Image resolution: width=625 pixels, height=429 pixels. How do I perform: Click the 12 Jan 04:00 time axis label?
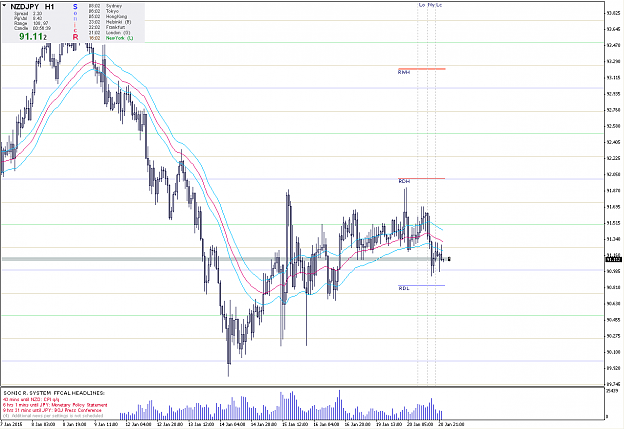pos(139,424)
